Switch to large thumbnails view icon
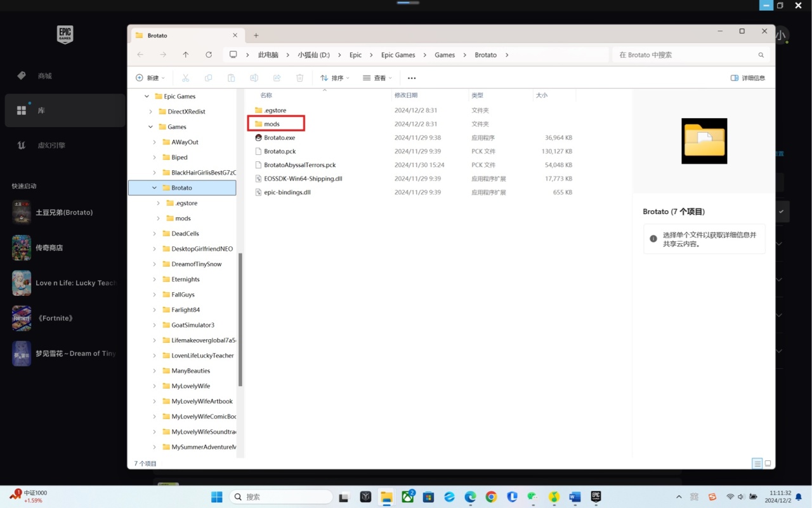The height and width of the screenshot is (508, 812). [768, 464]
